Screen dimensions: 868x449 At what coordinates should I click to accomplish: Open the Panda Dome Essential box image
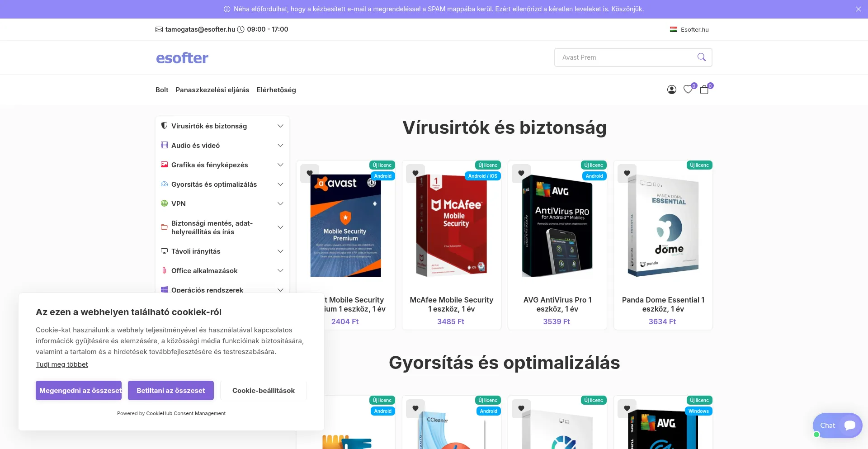click(x=663, y=226)
